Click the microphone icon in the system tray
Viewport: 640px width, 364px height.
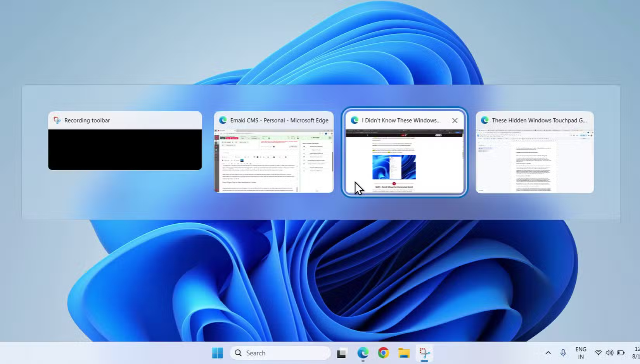click(x=563, y=353)
